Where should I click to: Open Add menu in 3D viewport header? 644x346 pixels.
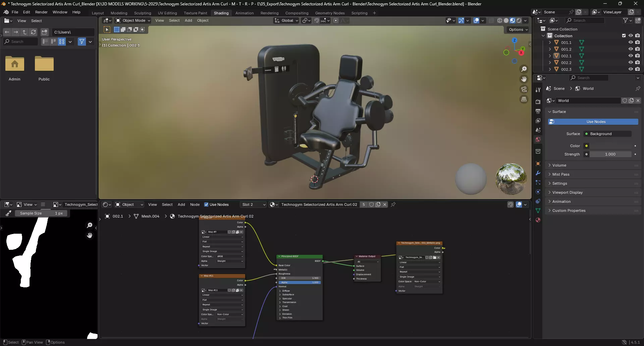[x=189, y=20]
